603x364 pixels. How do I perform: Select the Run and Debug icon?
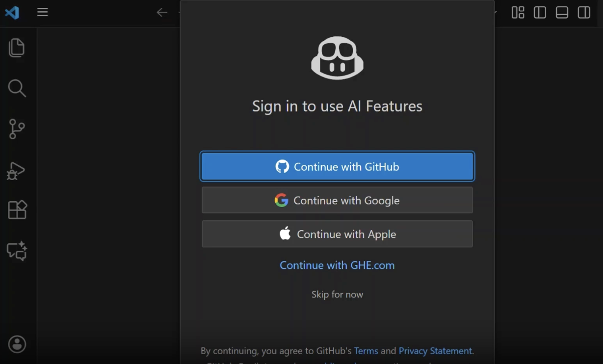coord(17,170)
